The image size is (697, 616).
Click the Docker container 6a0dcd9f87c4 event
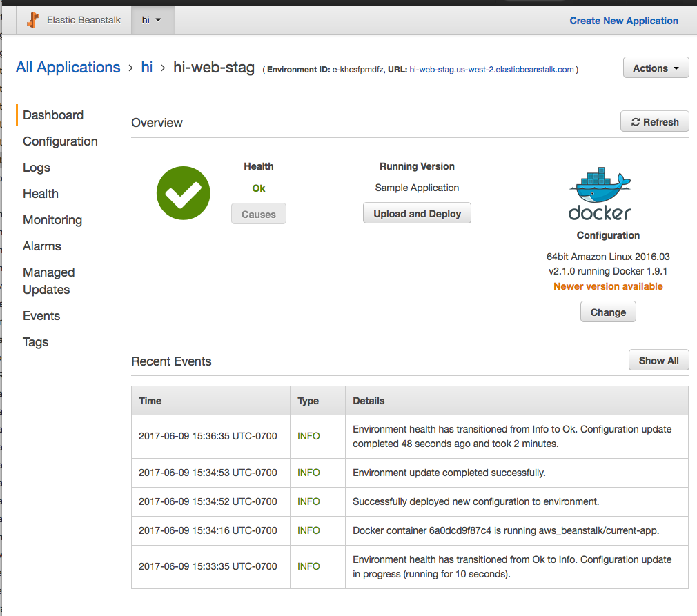(506, 530)
